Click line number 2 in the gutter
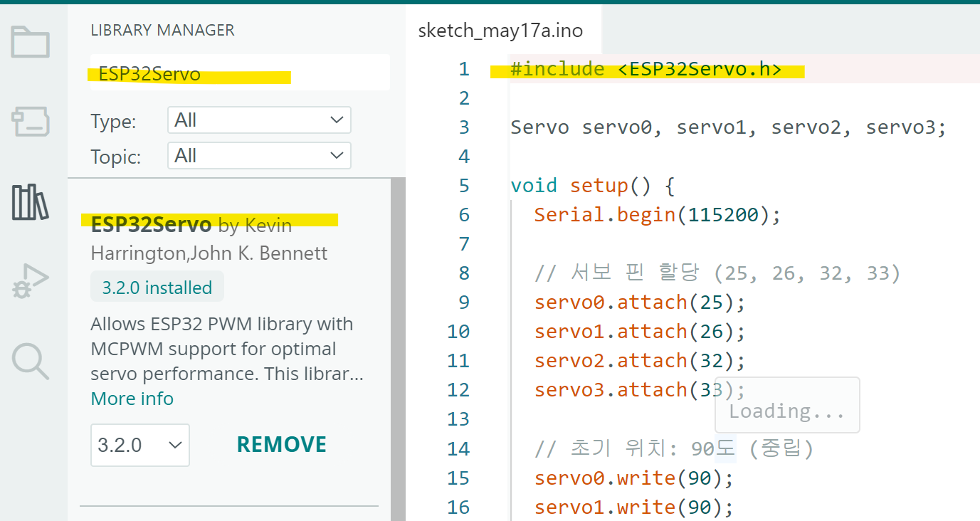 pos(465,98)
